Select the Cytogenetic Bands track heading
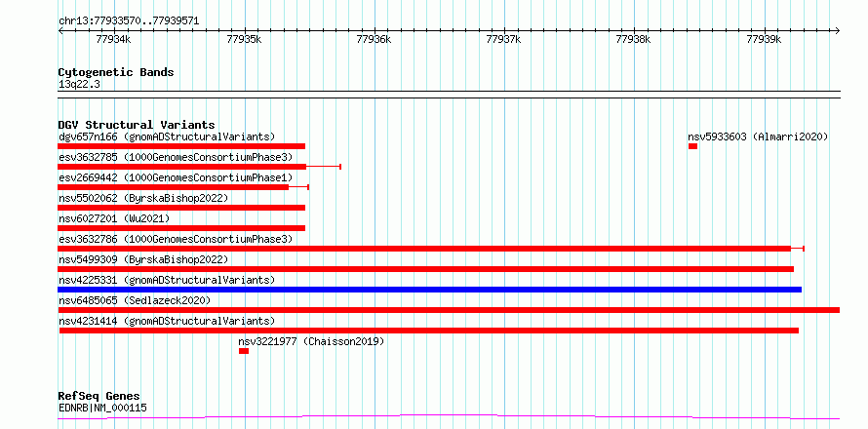The image size is (868, 429). (x=116, y=72)
